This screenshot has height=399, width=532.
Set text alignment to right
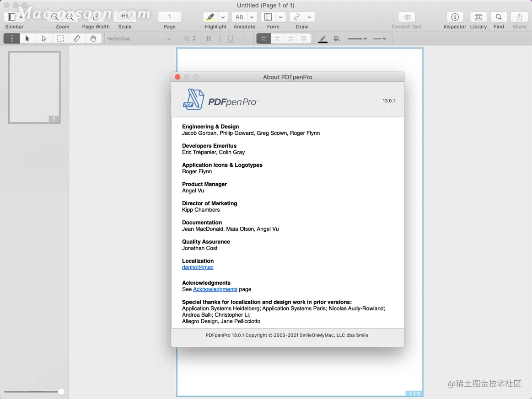(x=291, y=39)
